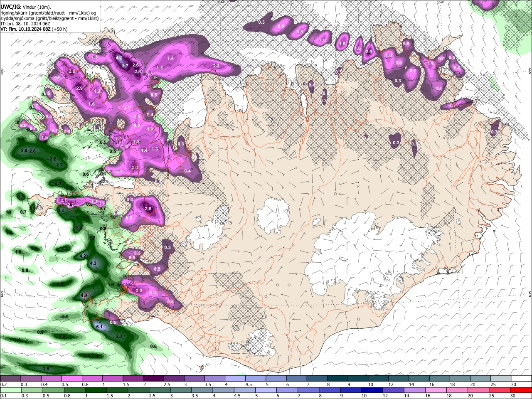This screenshot has height=399, width=532.
Task: Click the 2.9 snow value in the Westfjords
Action: (x=80, y=88)
